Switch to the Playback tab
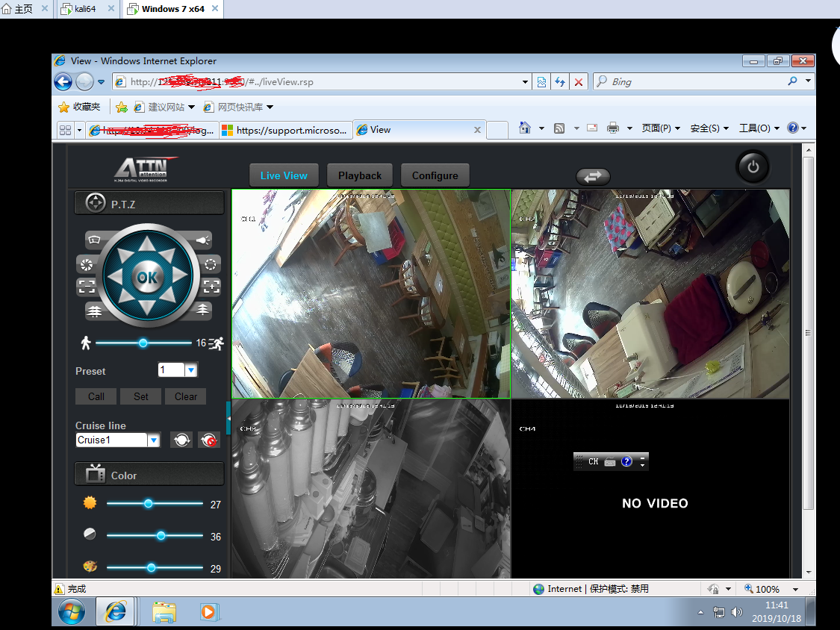Viewport: 840px width, 630px height. point(359,175)
